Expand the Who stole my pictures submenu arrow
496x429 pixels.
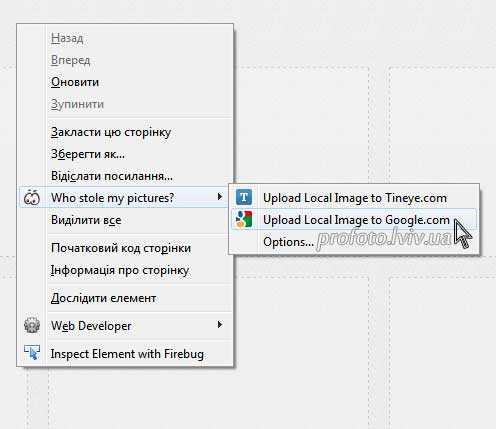(219, 197)
